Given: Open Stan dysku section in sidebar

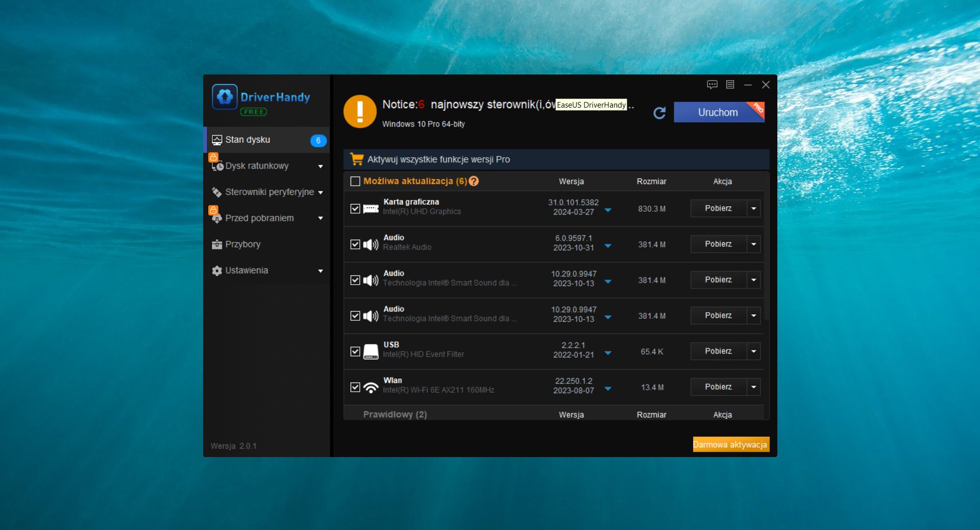Looking at the screenshot, I should point(248,140).
